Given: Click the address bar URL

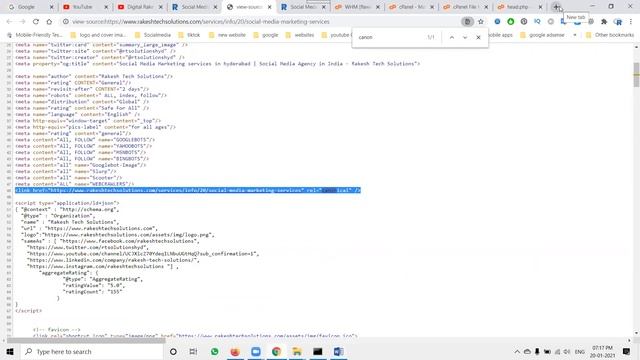Looking at the screenshot, I should (x=201, y=22).
